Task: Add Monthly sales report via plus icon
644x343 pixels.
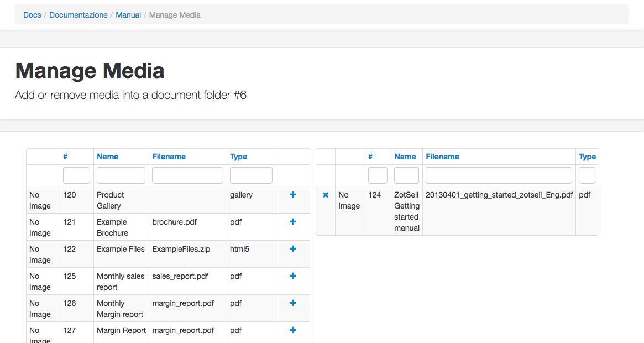Action: [292, 276]
